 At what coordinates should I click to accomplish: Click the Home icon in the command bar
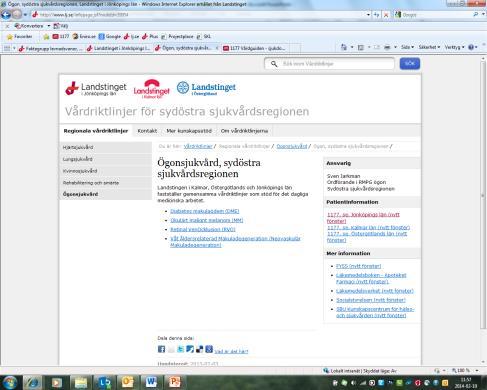(344, 47)
